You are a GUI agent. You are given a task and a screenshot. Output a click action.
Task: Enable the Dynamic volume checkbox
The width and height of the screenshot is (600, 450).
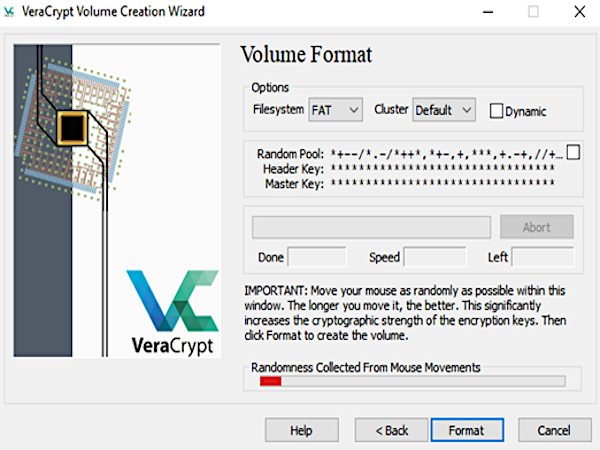[x=496, y=111]
